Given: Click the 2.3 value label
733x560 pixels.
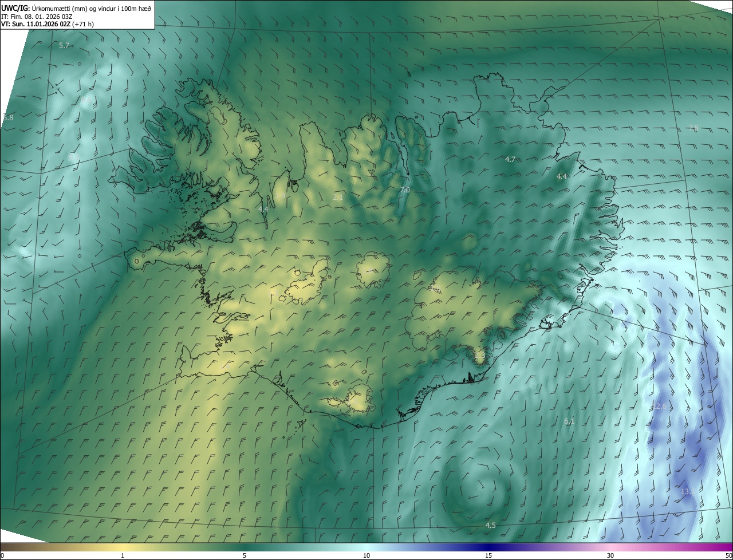Looking at the screenshot, I should coord(480,356).
